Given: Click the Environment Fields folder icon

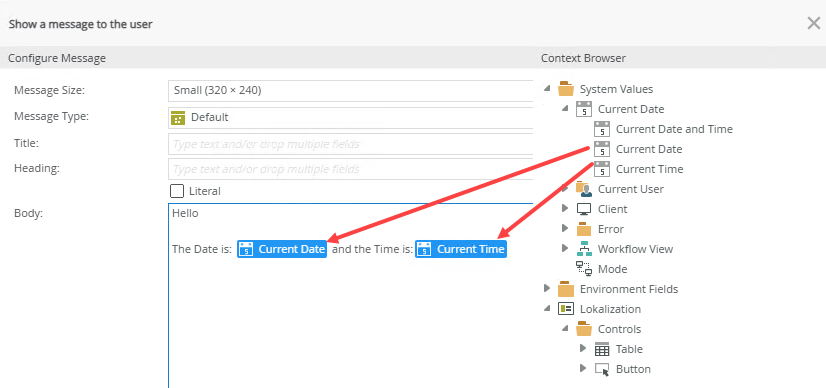Looking at the screenshot, I should point(566,289).
